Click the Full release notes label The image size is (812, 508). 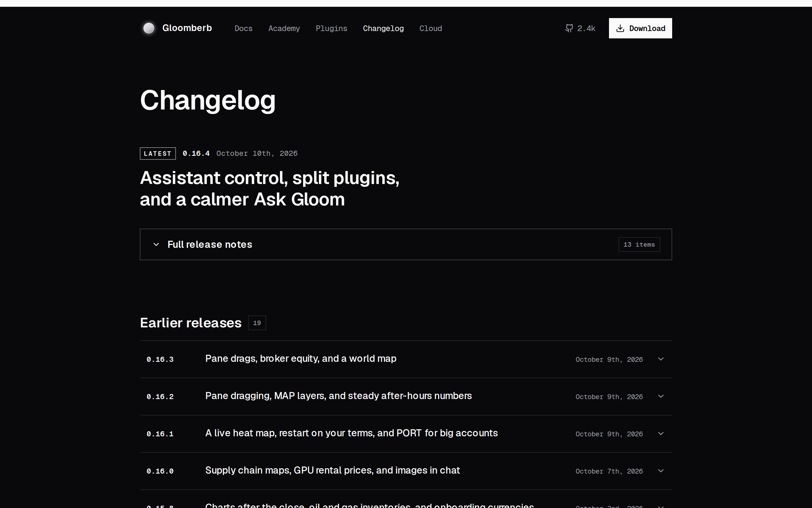(x=210, y=244)
